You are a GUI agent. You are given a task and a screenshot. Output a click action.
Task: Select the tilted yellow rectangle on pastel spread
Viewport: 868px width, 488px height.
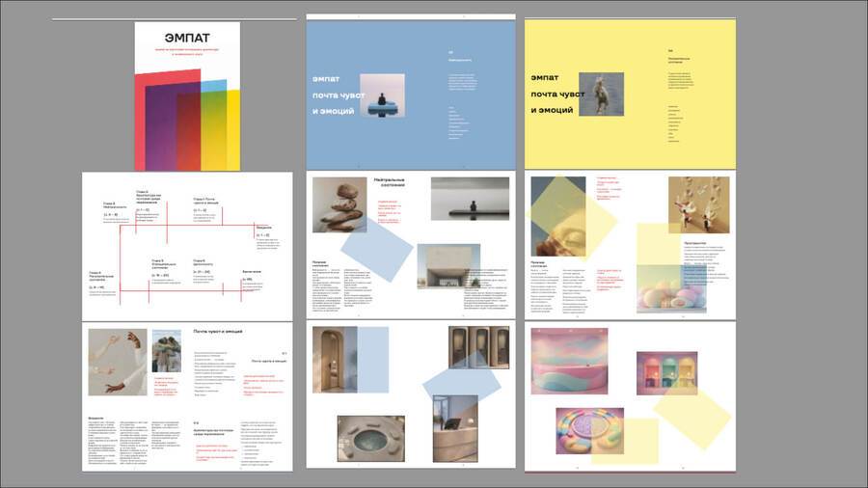pyautogui.click(x=692, y=418)
